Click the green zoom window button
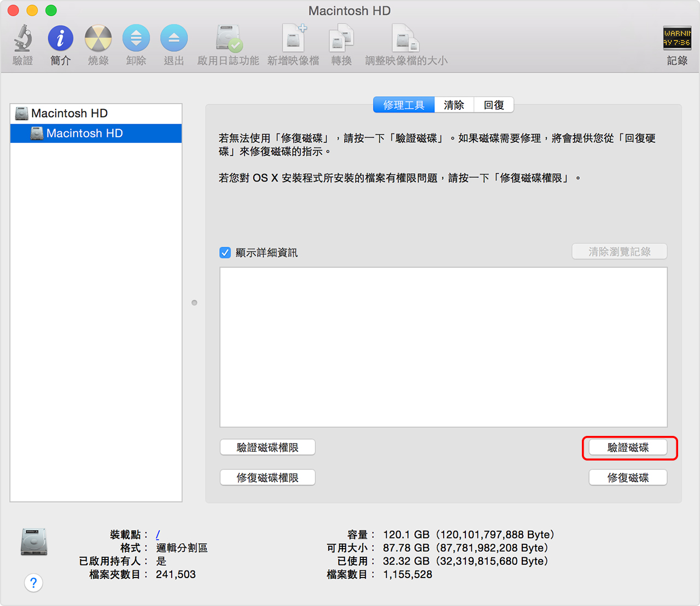The width and height of the screenshot is (700, 606). pos(51,10)
